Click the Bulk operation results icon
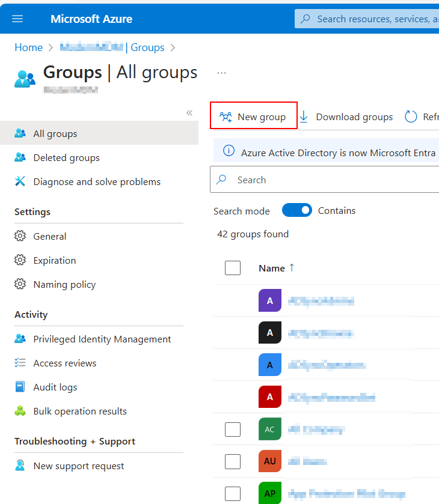This screenshot has height=504, width=439. tap(20, 411)
